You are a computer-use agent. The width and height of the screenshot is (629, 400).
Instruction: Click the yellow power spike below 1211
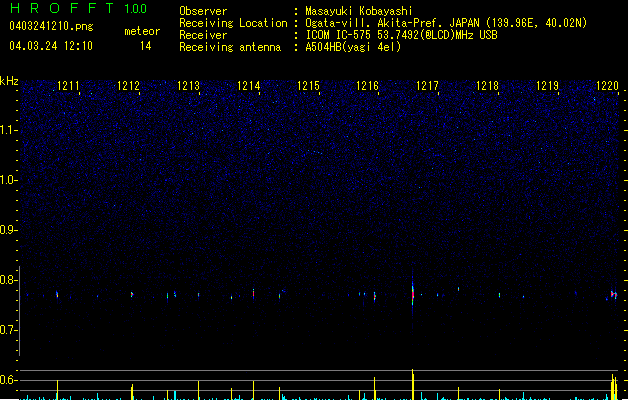(x=57, y=390)
